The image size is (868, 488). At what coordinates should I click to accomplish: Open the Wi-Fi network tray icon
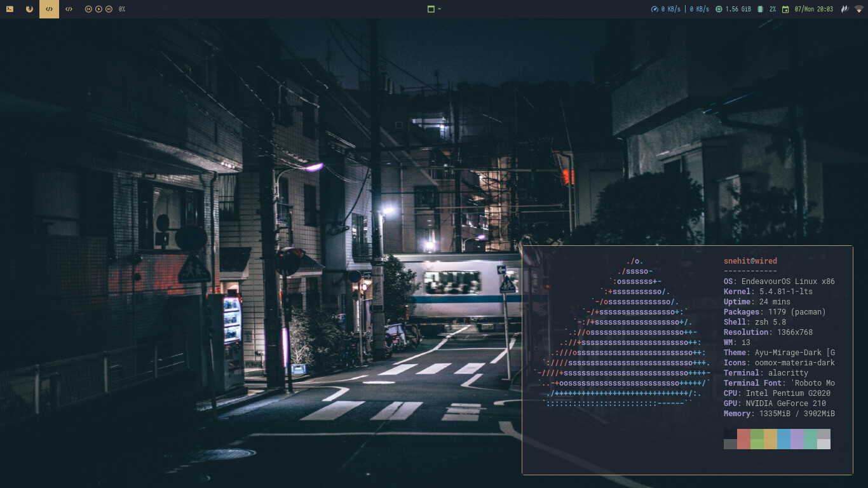click(x=858, y=9)
